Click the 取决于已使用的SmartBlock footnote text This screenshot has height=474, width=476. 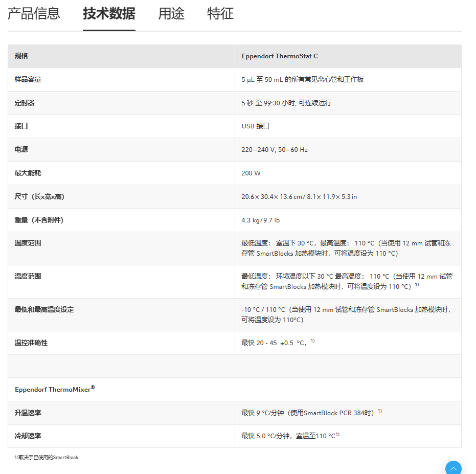(x=47, y=458)
